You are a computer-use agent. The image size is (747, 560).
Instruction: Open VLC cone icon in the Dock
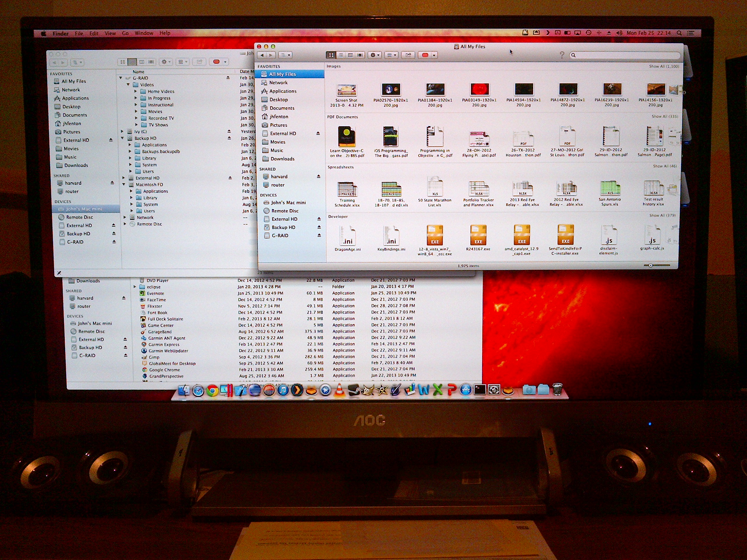(x=339, y=390)
